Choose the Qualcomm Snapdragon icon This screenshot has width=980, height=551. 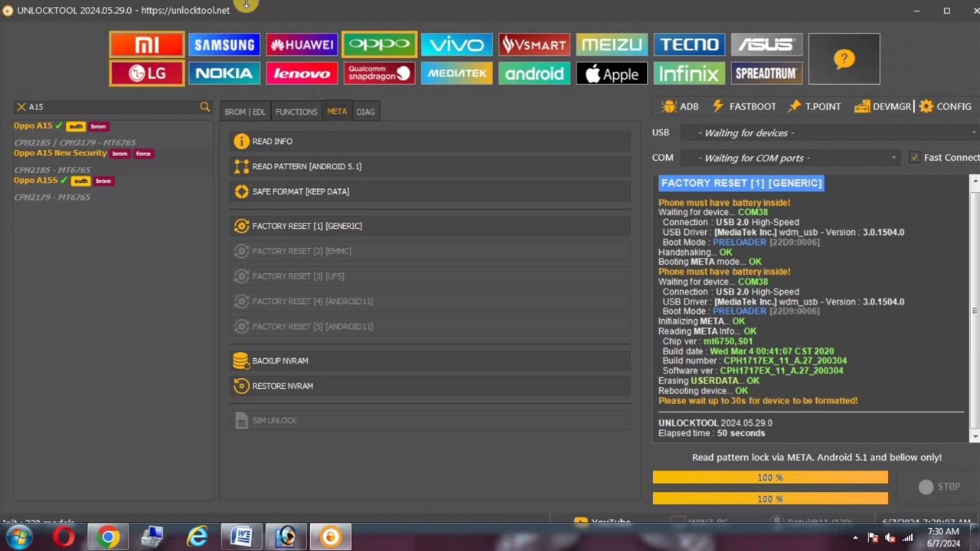pos(379,73)
